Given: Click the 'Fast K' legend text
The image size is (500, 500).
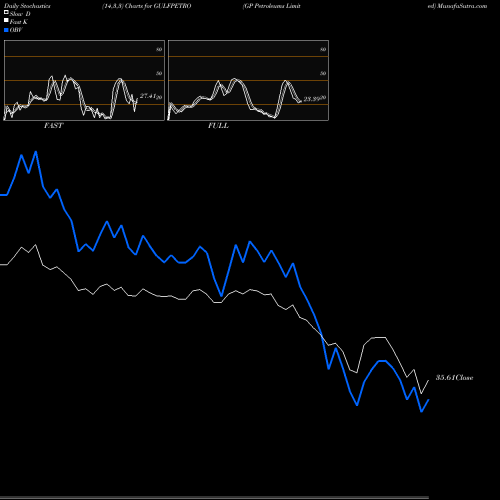Looking at the screenshot, I should pyautogui.click(x=19, y=22).
